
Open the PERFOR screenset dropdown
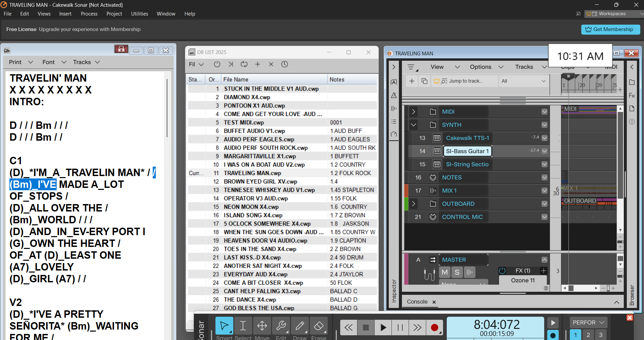(588, 322)
